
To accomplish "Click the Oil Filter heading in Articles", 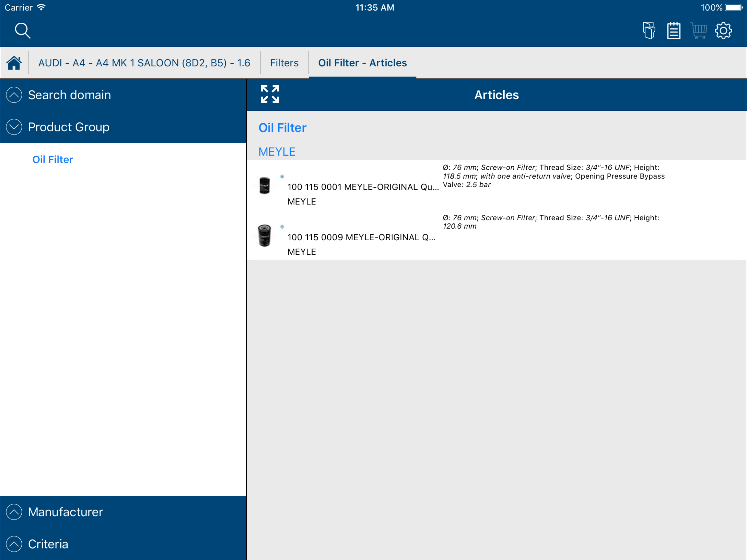I will pyautogui.click(x=282, y=128).
